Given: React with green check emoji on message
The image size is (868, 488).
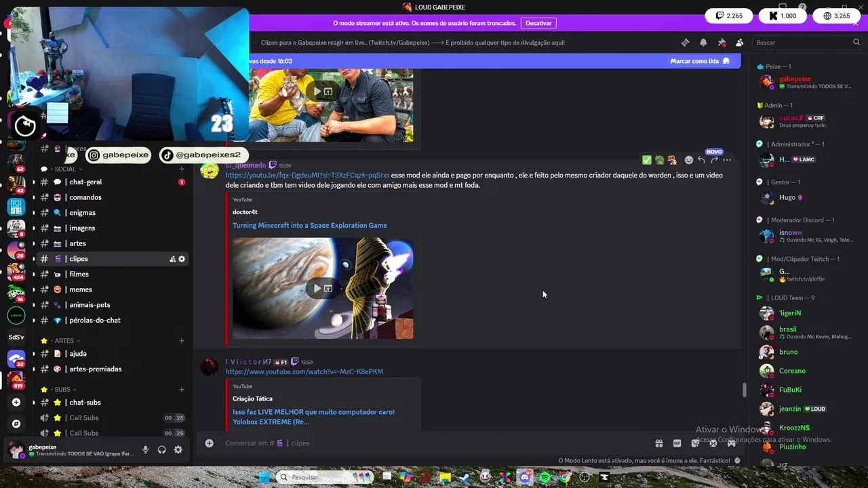Looking at the screenshot, I should pyautogui.click(x=647, y=160).
